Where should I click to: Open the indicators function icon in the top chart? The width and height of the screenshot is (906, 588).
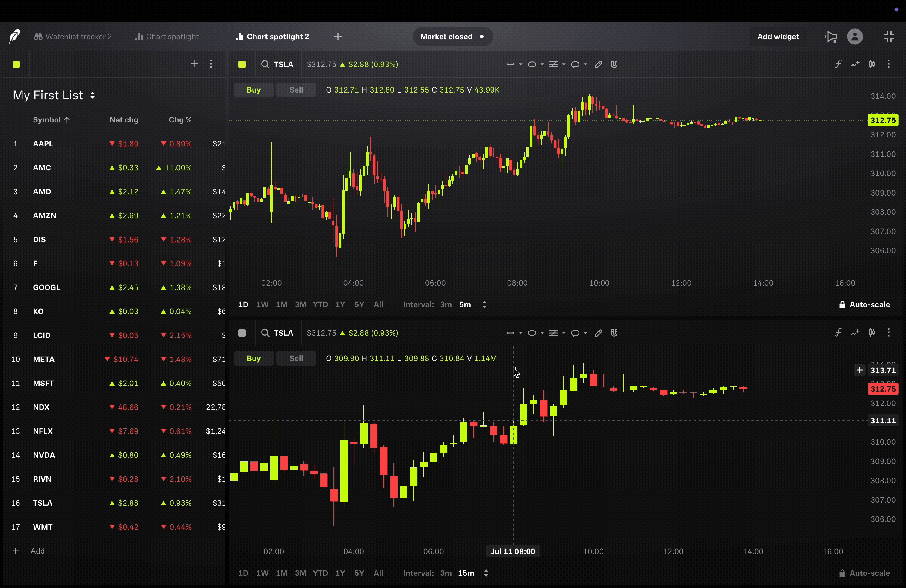(838, 64)
